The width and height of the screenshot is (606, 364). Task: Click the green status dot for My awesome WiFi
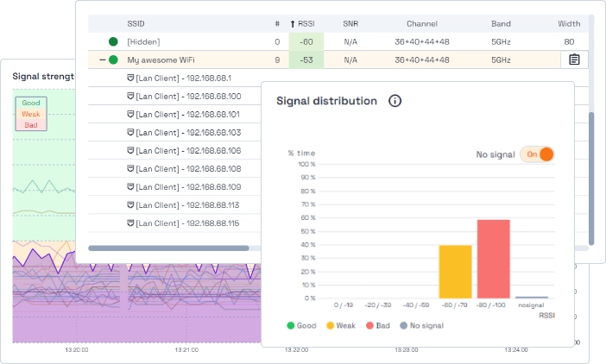point(113,60)
